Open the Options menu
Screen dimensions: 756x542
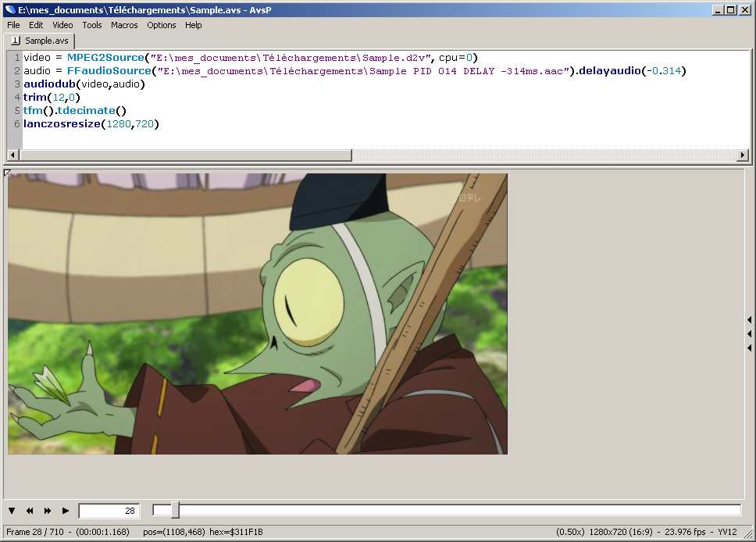pyautogui.click(x=162, y=25)
